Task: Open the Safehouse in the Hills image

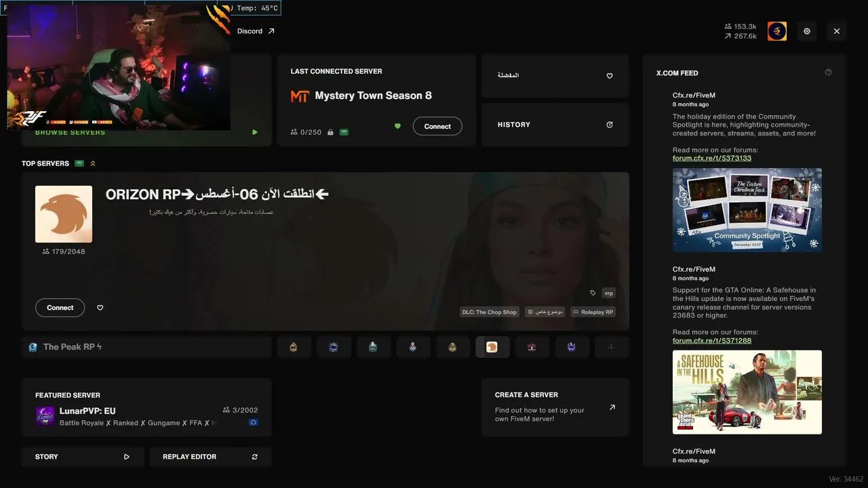Action: click(747, 392)
